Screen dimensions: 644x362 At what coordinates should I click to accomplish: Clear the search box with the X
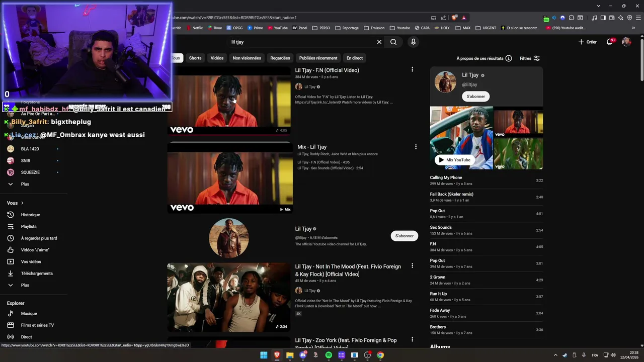point(379,42)
